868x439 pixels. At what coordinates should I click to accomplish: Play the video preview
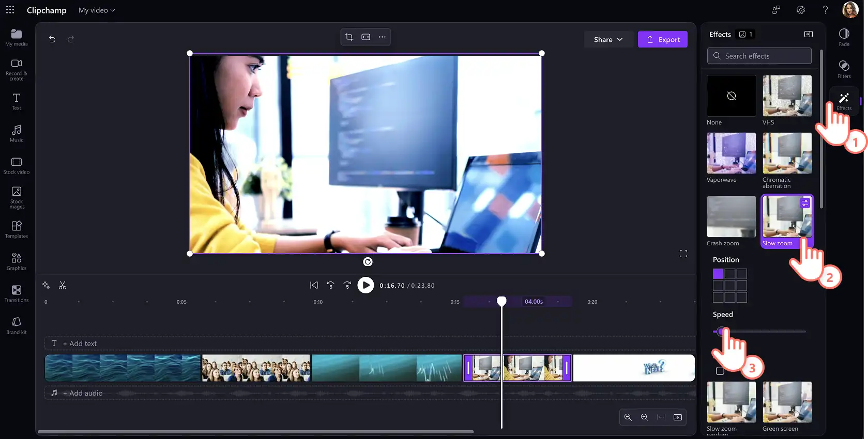(x=366, y=285)
